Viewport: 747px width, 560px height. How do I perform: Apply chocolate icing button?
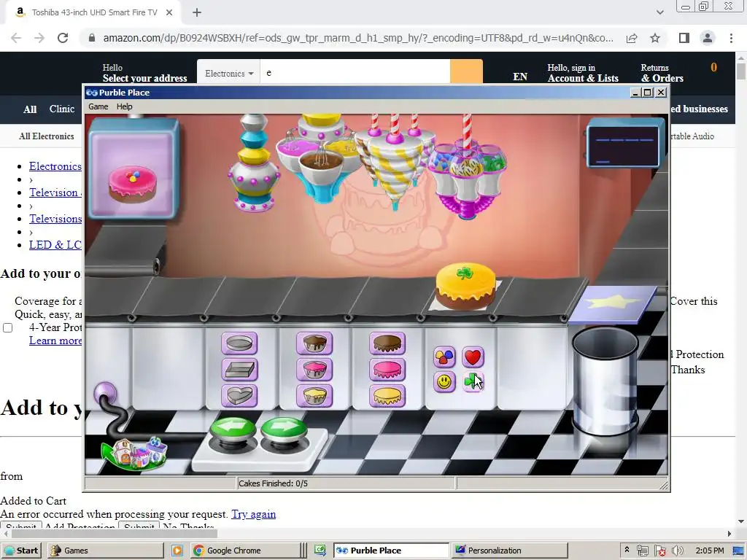387,343
